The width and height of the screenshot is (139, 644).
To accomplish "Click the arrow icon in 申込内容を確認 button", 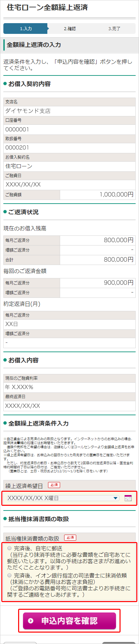I will pyautogui.click(x=31, y=621).
